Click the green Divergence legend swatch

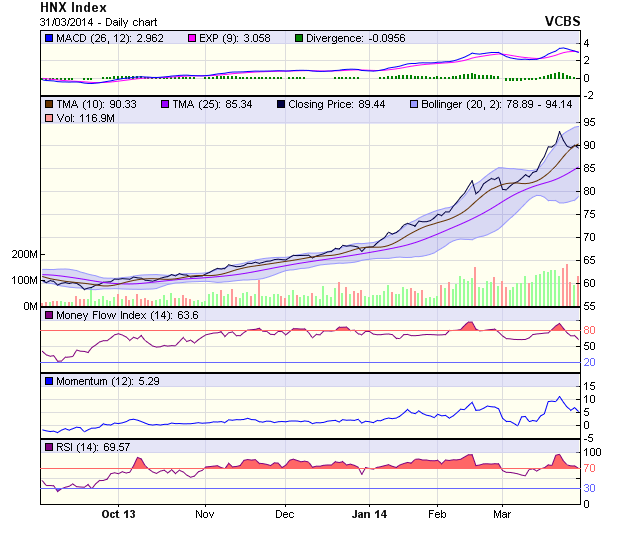299,38
